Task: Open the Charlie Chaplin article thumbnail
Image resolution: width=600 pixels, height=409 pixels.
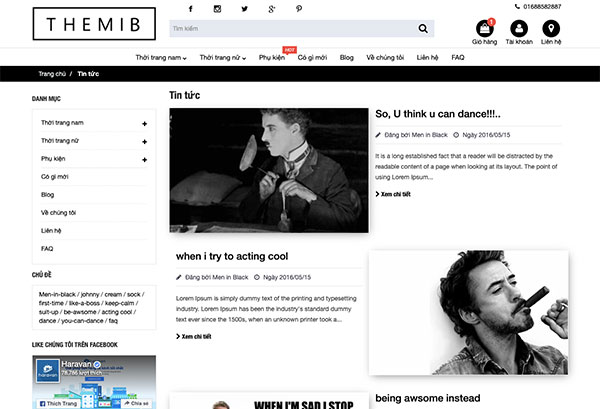Action: 269,170
